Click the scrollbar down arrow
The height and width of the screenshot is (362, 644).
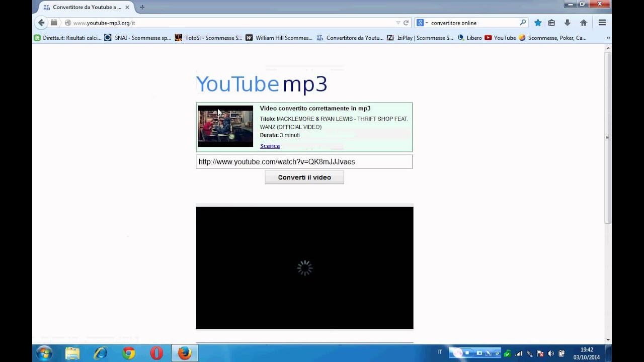point(608,340)
